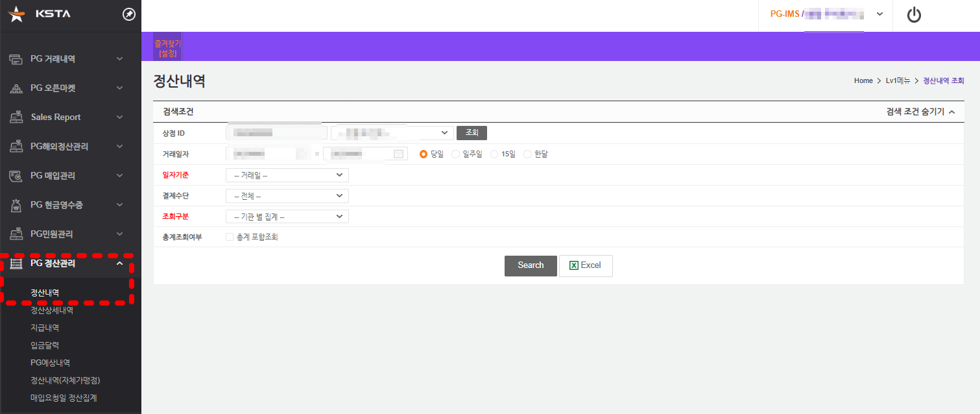Collapse search conditions via 검색 조건 숨기기

(920, 112)
